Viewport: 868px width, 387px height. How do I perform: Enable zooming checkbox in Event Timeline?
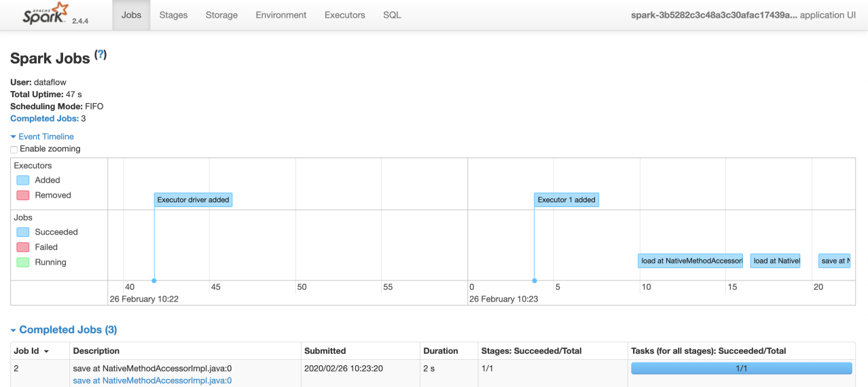click(x=14, y=149)
